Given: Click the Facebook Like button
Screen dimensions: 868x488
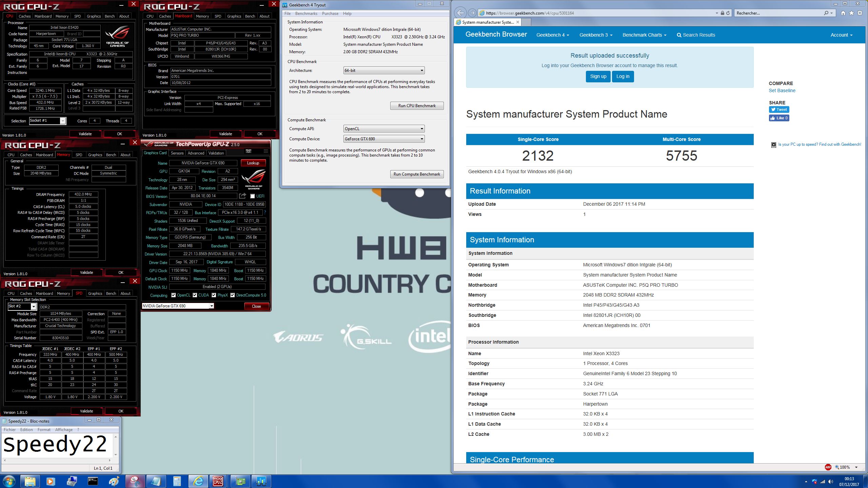Looking at the screenshot, I should 779,118.
